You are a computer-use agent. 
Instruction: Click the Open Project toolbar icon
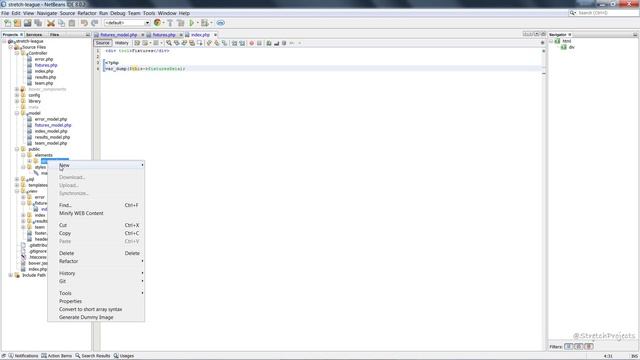tap(28, 23)
